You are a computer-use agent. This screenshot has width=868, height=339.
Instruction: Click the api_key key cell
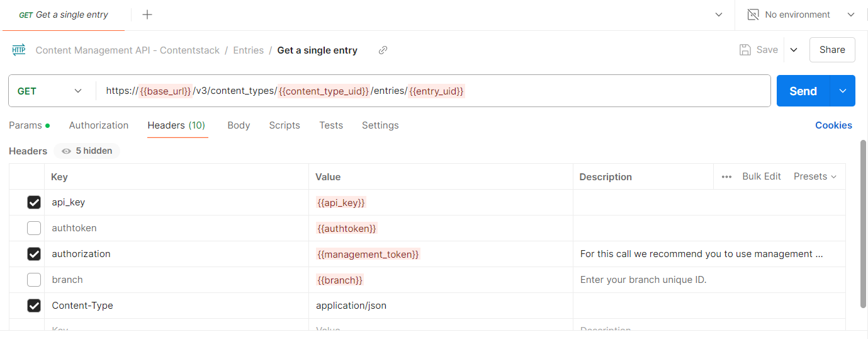pos(176,202)
